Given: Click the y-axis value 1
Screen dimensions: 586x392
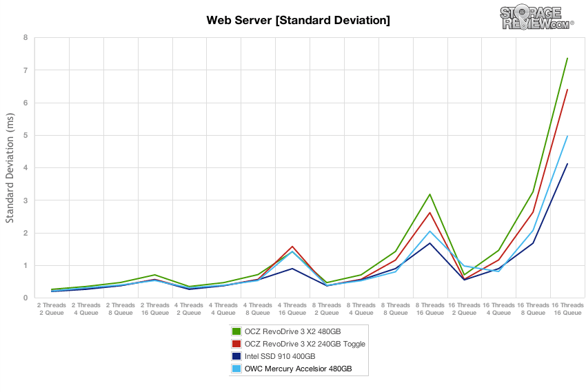Looking at the screenshot, I should pos(26,265).
